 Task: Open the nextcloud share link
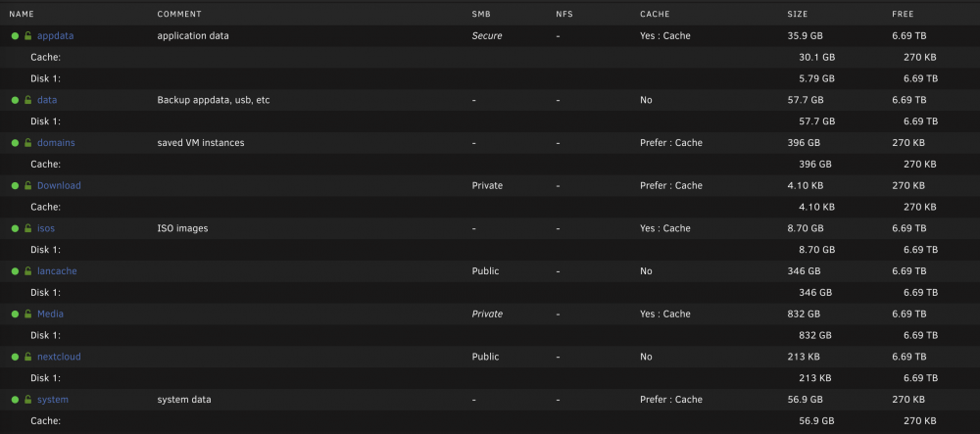[60, 357]
